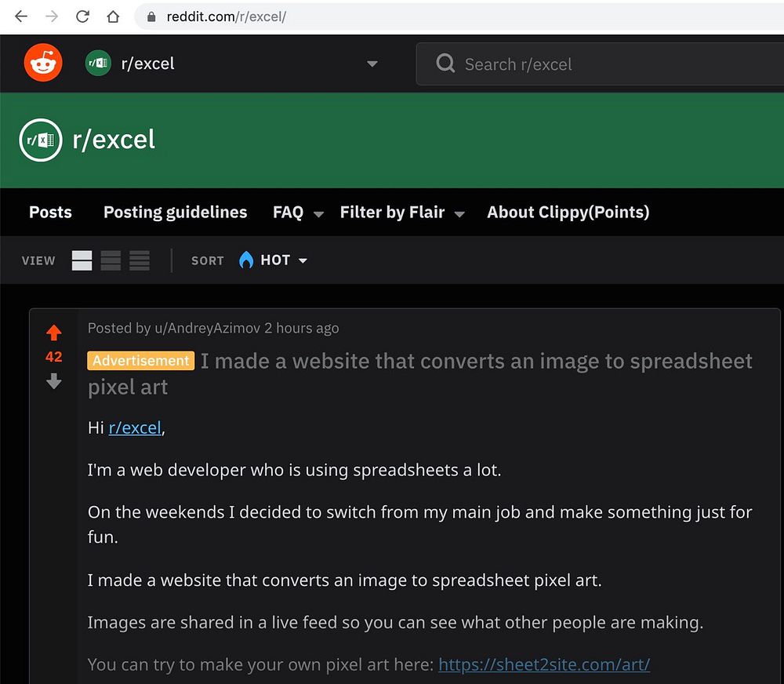
Task: Click 'Images are shared in a live feed' line
Action: point(395,623)
